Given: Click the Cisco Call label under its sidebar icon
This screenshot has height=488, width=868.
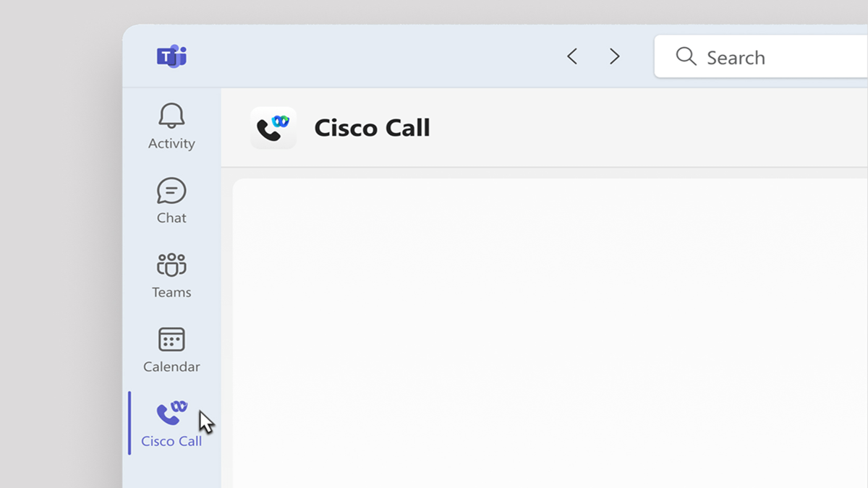Looking at the screenshot, I should tap(171, 440).
